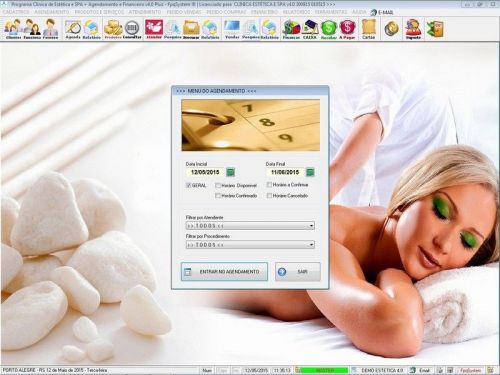Open the AGENDAMENTO menu

tap(52, 12)
